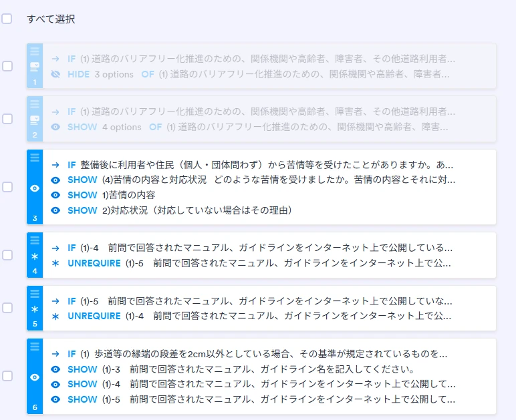Click eye icon beside SHOW (4)苦情の内容と対応状況

(x=55, y=180)
